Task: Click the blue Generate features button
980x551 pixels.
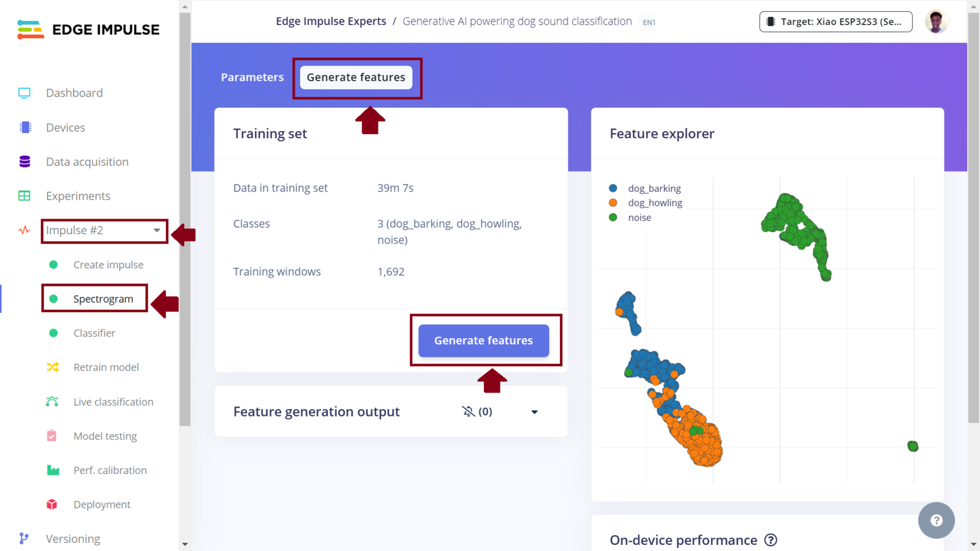Action: click(x=484, y=340)
